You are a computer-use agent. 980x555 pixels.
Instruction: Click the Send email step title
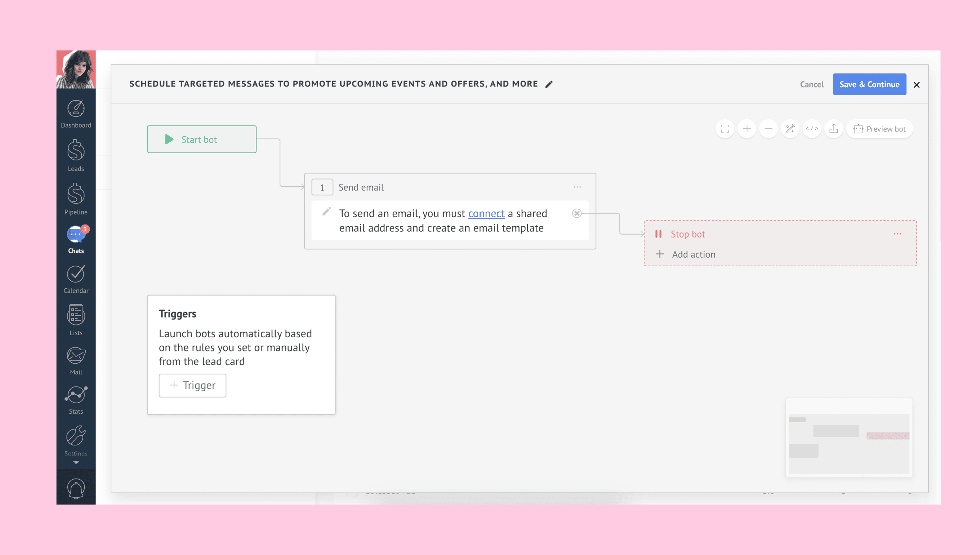pyautogui.click(x=361, y=187)
